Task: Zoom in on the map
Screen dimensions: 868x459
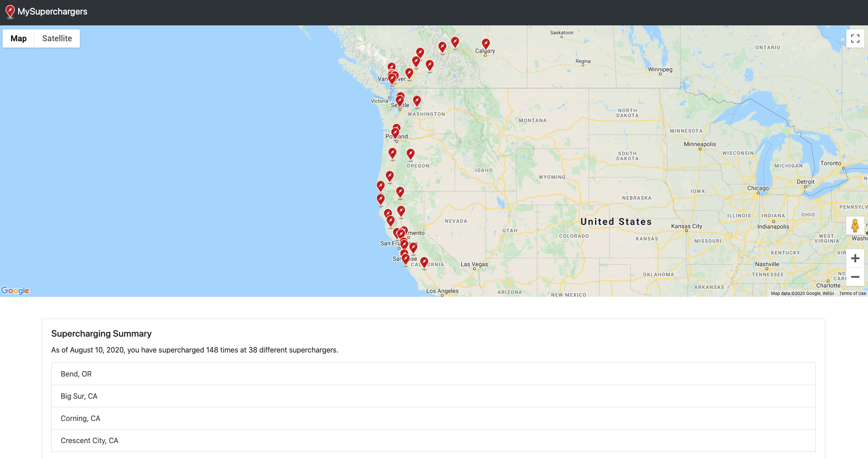Action: click(855, 259)
